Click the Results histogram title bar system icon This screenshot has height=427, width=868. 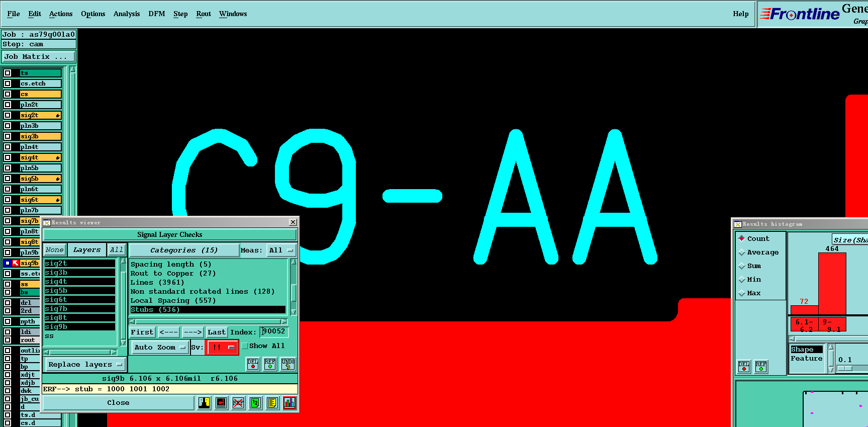pyautogui.click(x=738, y=224)
